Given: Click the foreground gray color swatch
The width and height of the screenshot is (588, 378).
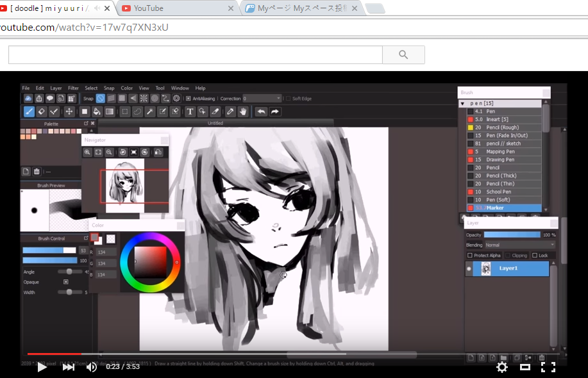Looking at the screenshot, I should 94,237.
